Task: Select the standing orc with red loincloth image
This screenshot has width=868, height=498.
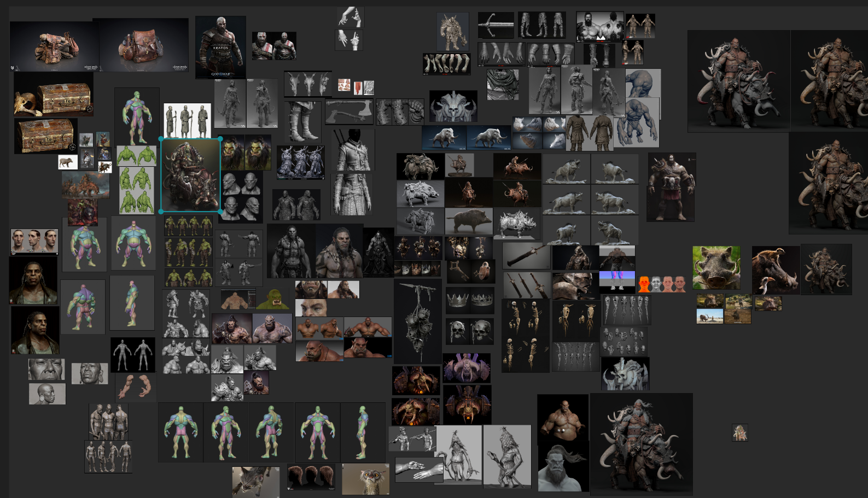Action: 671,187
